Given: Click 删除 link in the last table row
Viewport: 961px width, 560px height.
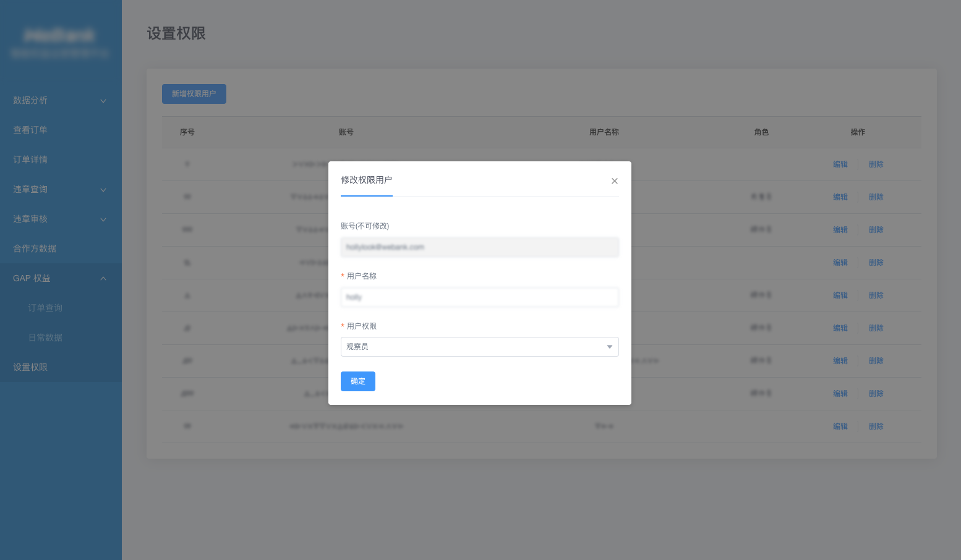Looking at the screenshot, I should pos(876,426).
